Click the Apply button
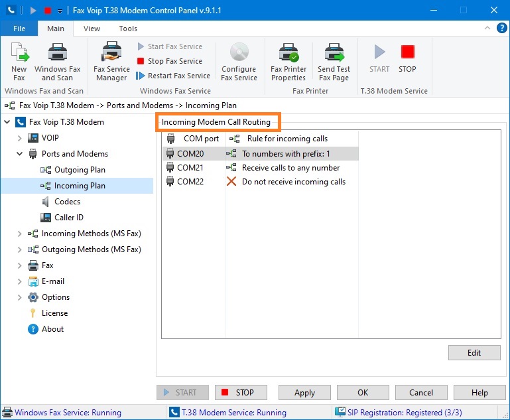510x420 pixels. 305,392
